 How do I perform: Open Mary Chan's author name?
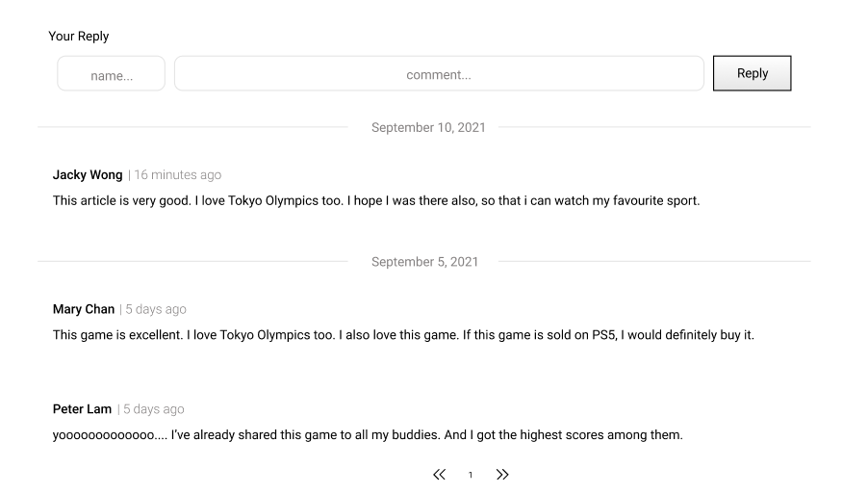(84, 309)
